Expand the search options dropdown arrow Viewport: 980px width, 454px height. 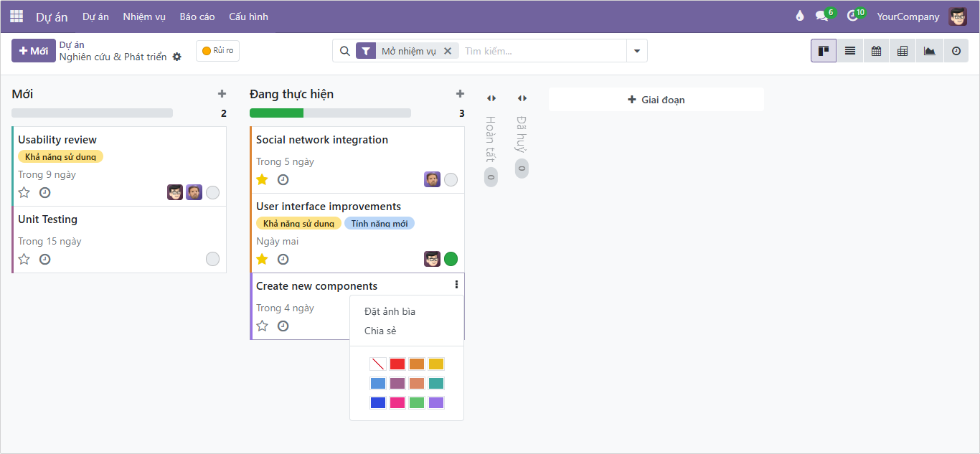(637, 51)
